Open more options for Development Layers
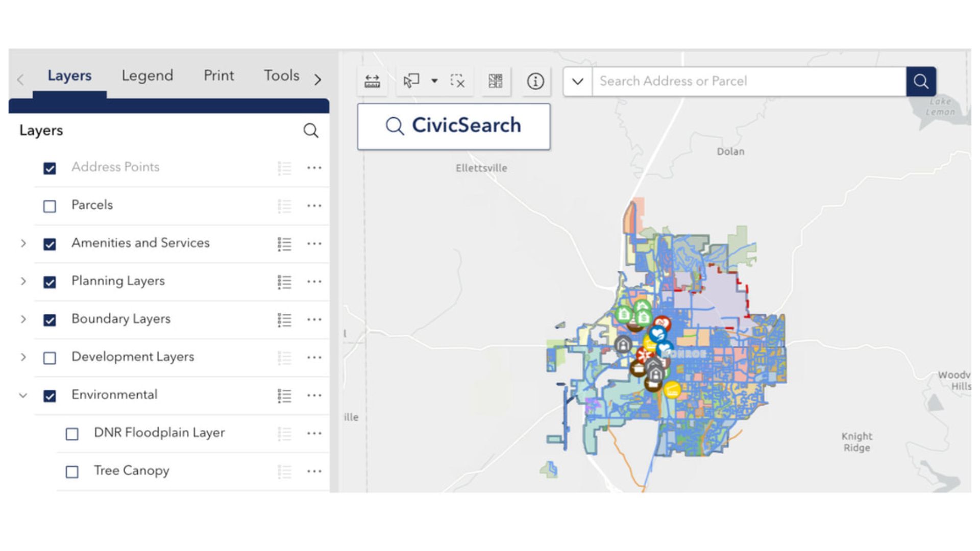980x551 pixels. tap(314, 357)
